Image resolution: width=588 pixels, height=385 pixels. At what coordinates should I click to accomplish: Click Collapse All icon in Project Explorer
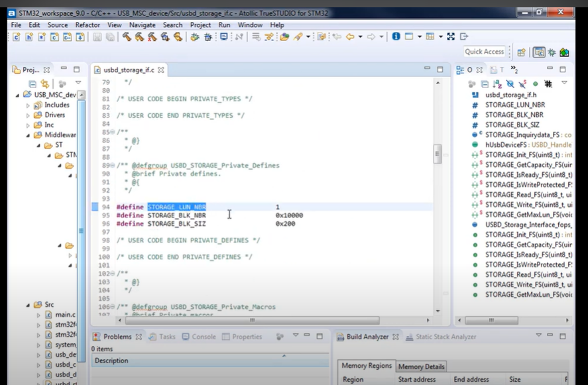click(32, 84)
